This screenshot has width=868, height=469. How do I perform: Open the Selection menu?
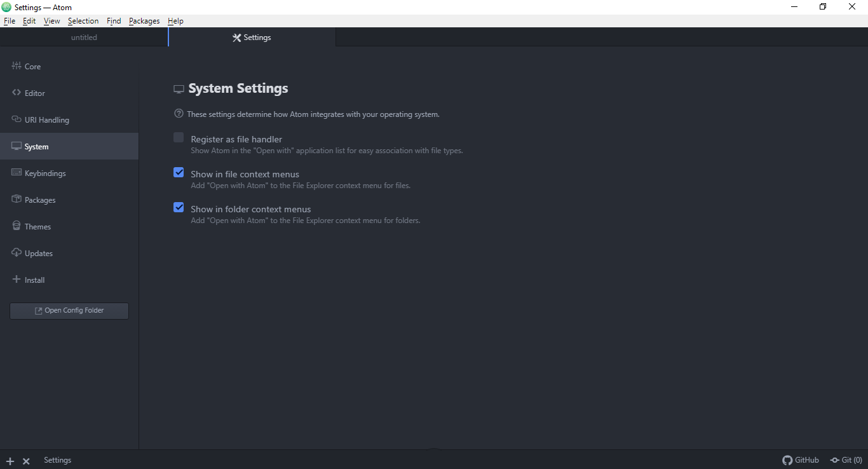pos(83,21)
